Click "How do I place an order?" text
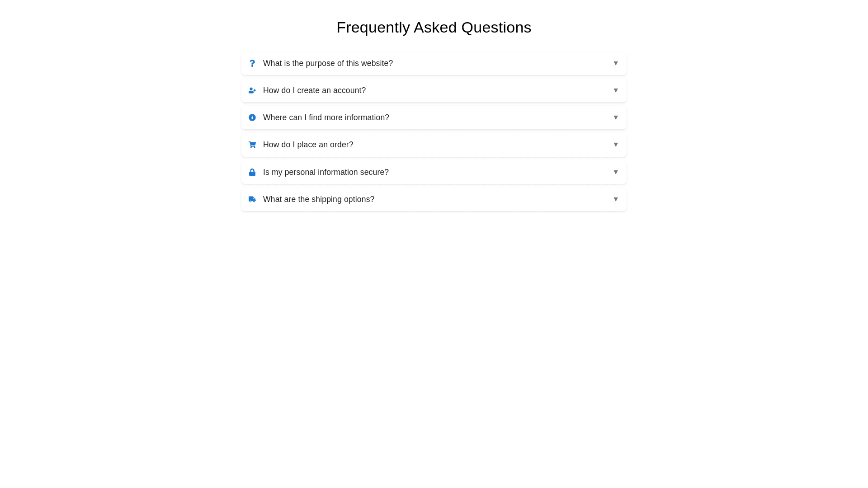 (x=308, y=145)
